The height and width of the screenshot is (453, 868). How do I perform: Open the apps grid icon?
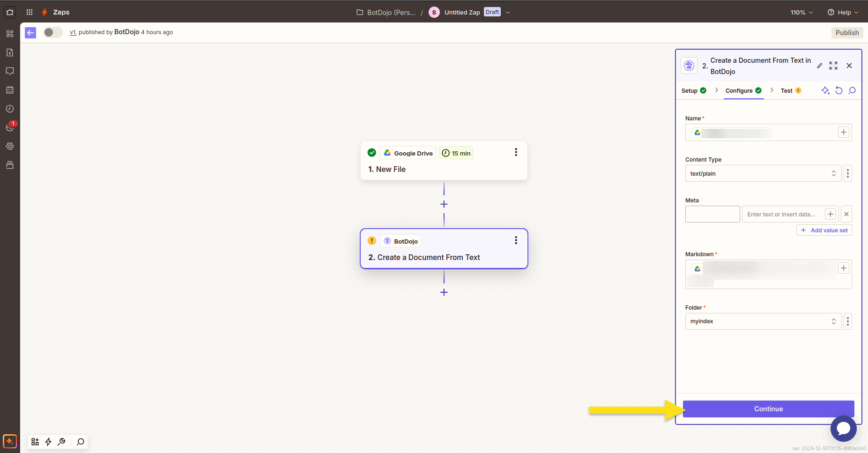(x=30, y=12)
